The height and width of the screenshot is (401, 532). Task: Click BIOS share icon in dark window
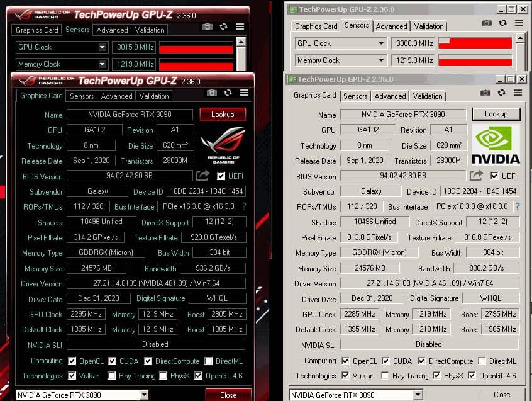[202, 176]
